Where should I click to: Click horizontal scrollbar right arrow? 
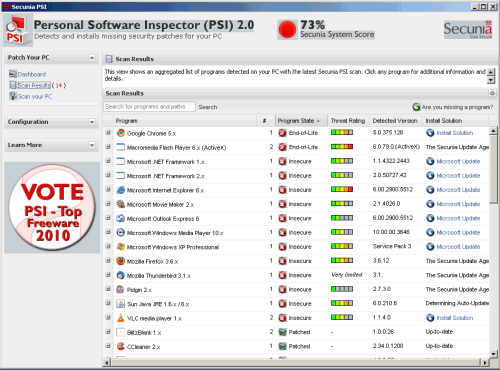click(485, 363)
